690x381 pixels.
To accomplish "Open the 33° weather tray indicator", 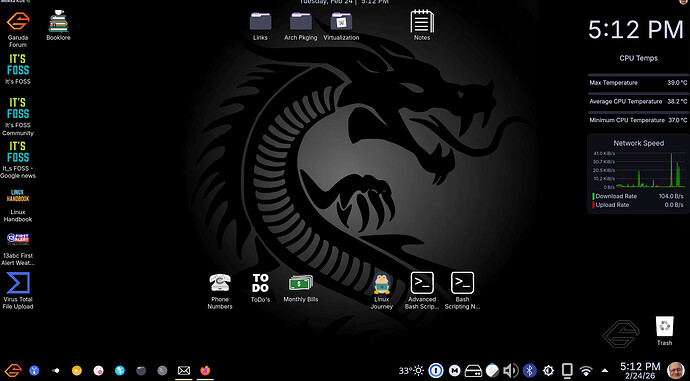I will [411, 370].
